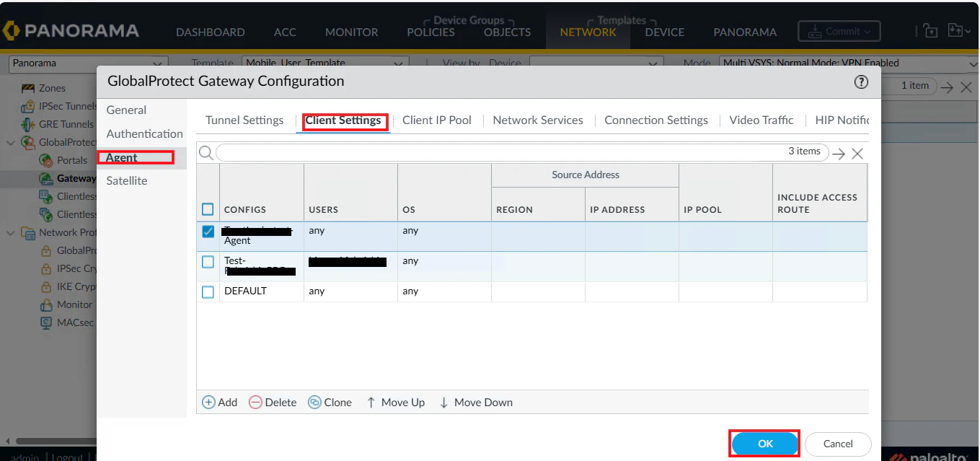Click the DEFAULT config name cell
Image resolution: width=980 pixels, height=461 pixels.
(246, 291)
